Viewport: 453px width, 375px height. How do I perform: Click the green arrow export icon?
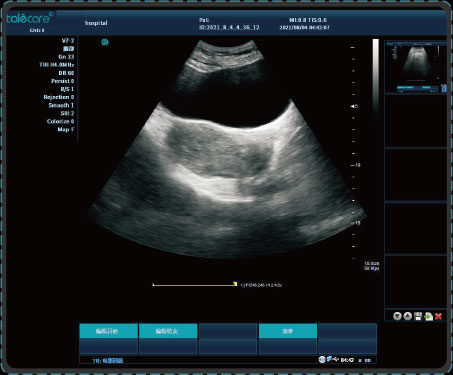point(428,316)
